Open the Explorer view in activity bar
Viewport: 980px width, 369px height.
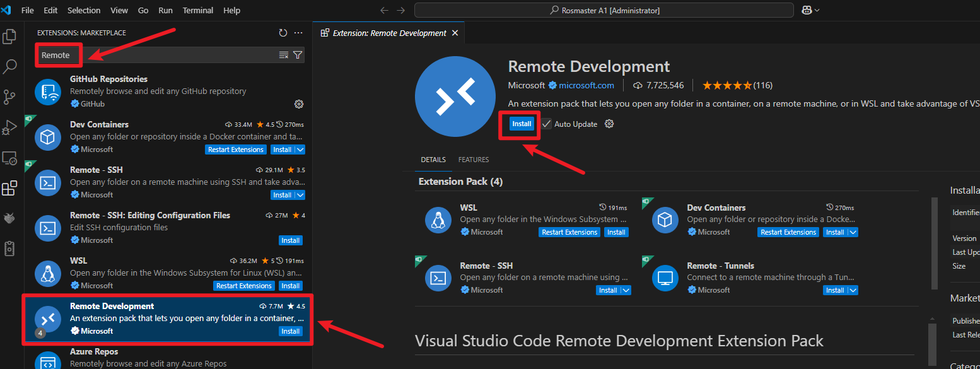point(9,37)
